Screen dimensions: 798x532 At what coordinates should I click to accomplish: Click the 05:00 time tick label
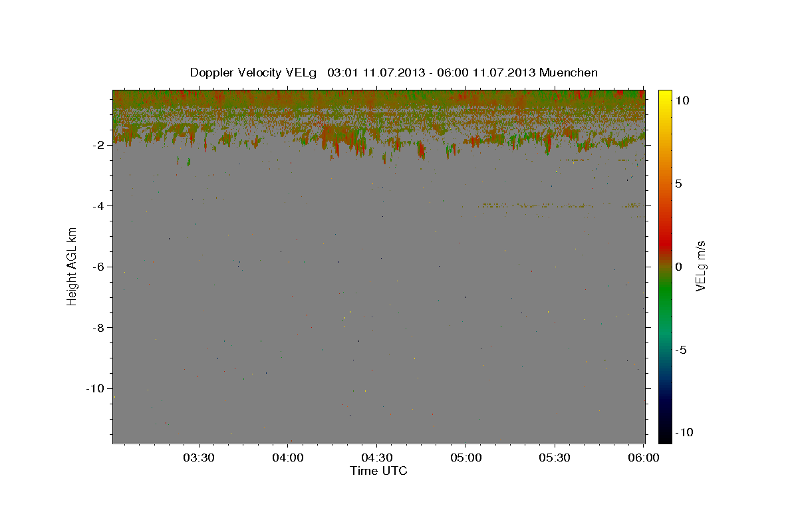pyautogui.click(x=465, y=458)
